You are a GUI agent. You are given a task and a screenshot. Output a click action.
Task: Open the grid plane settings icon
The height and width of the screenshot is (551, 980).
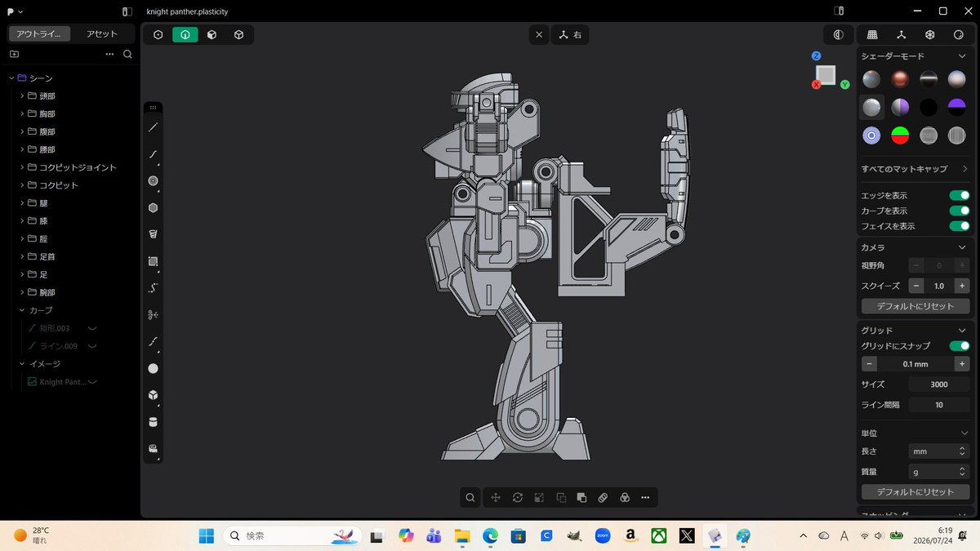(x=872, y=35)
